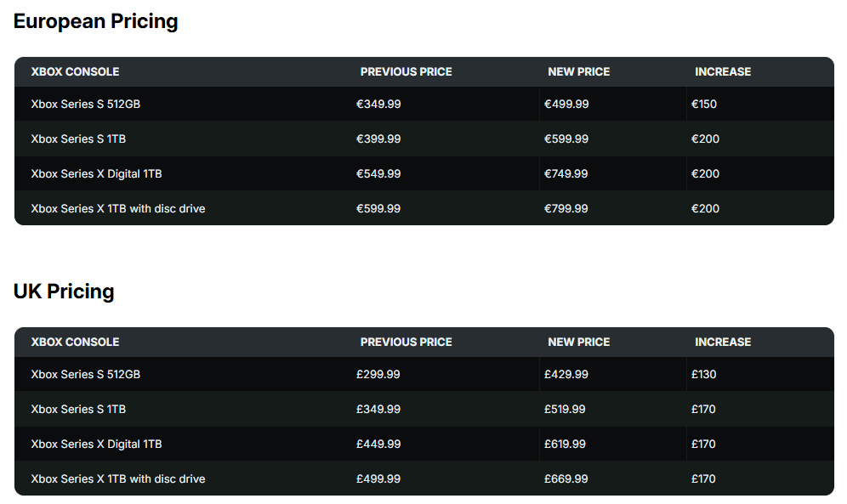The width and height of the screenshot is (847, 504).
Task: Click the £130 increase value
Action: pos(704,375)
